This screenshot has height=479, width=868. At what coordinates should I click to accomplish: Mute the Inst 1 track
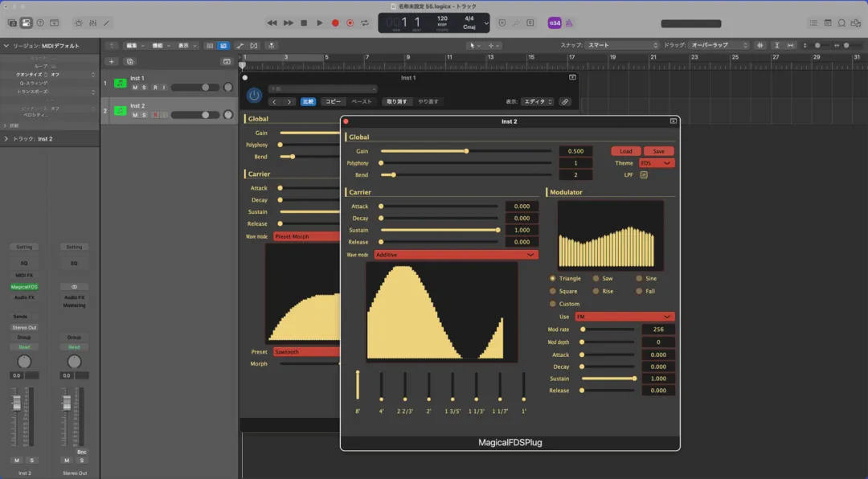tap(135, 88)
